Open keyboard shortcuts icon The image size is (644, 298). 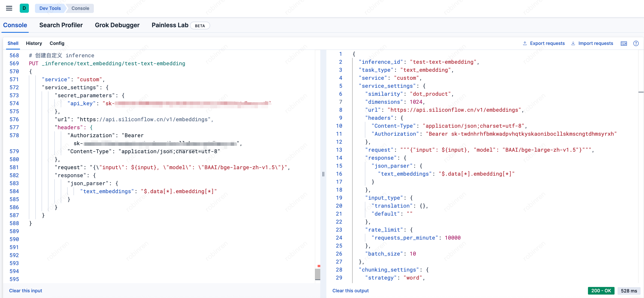(624, 43)
